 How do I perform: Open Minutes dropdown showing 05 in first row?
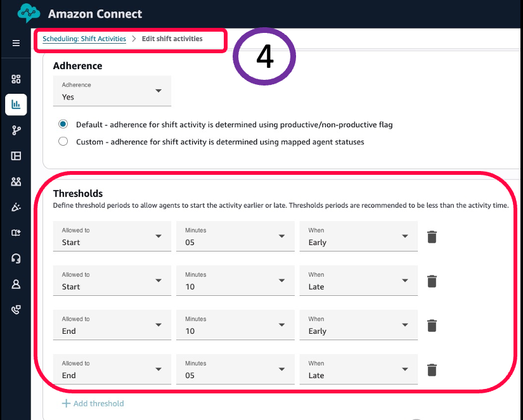[x=235, y=236]
